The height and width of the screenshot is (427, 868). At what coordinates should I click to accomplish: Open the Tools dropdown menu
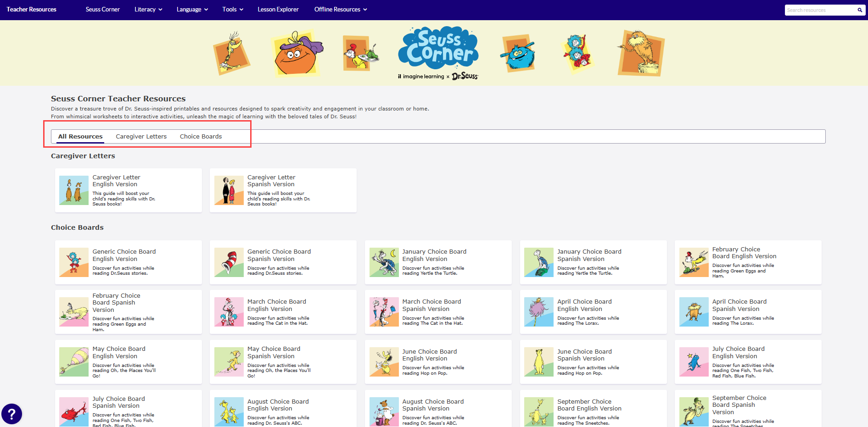232,10
